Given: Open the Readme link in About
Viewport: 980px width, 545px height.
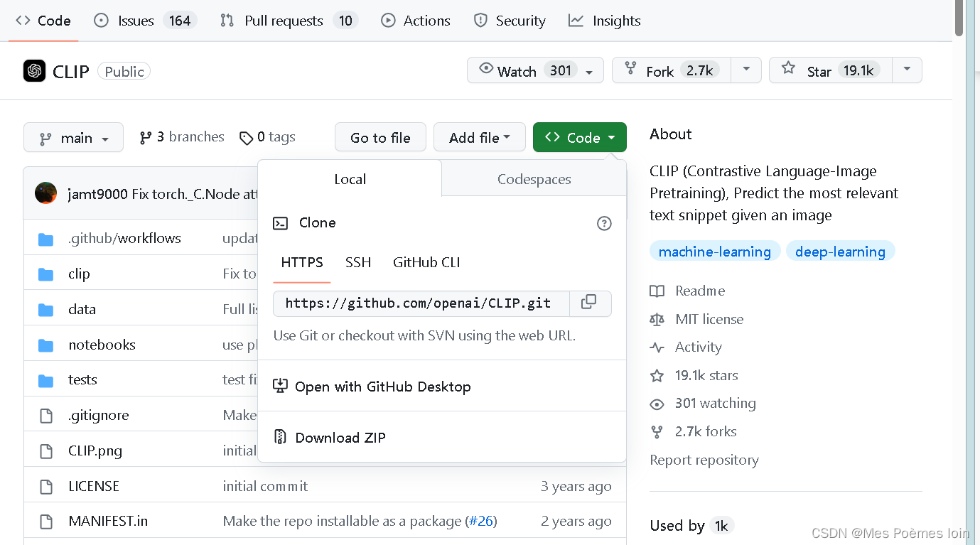Looking at the screenshot, I should point(687,291).
